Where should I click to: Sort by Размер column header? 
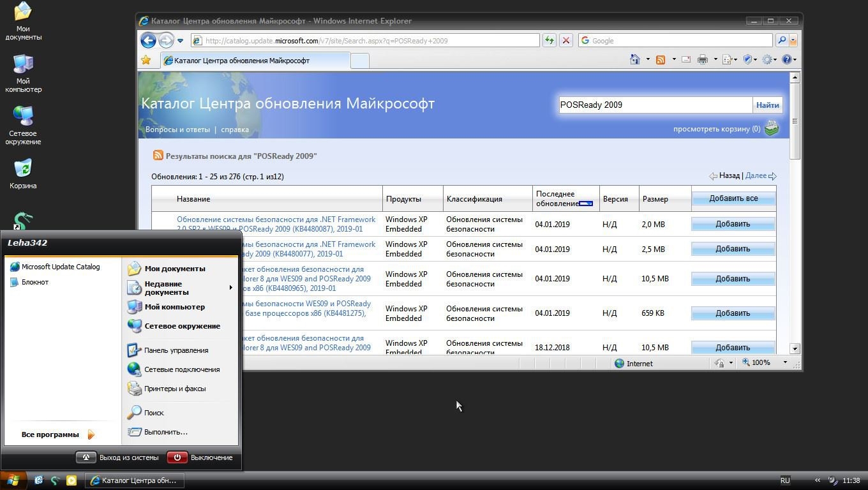pos(665,198)
